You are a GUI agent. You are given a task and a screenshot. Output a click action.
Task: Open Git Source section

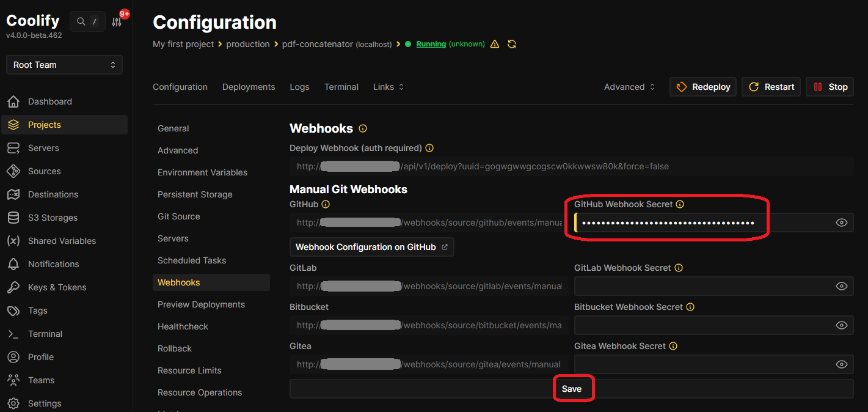211,216
